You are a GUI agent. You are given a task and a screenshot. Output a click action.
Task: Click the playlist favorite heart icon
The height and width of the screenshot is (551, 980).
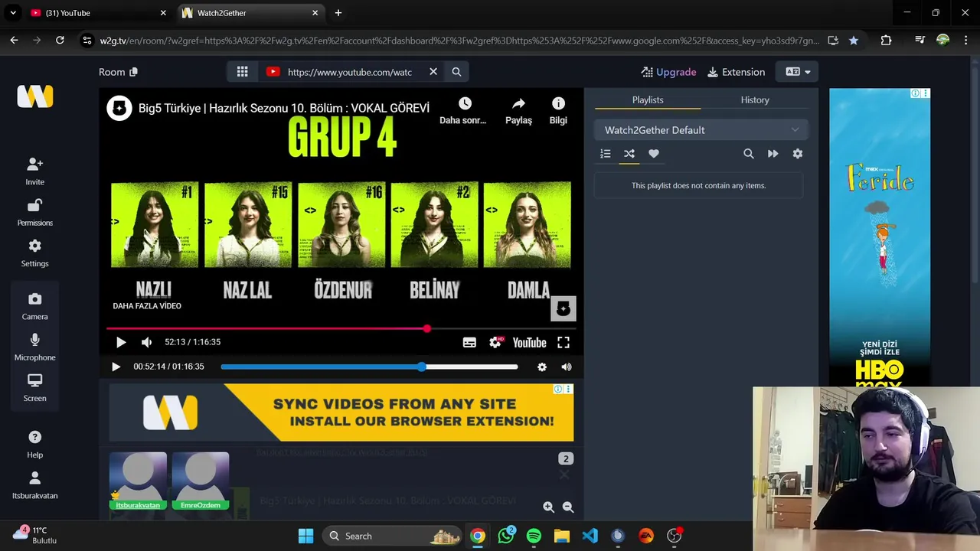[x=654, y=154]
